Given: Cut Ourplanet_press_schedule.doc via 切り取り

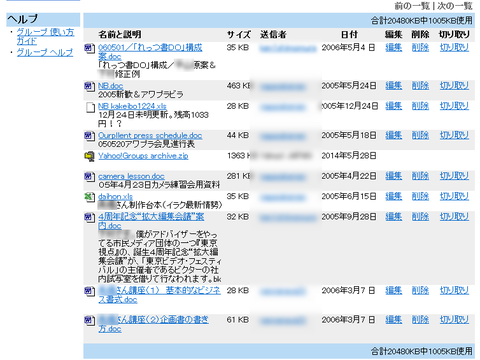Looking at the screenshot, I should click(454, 135).
